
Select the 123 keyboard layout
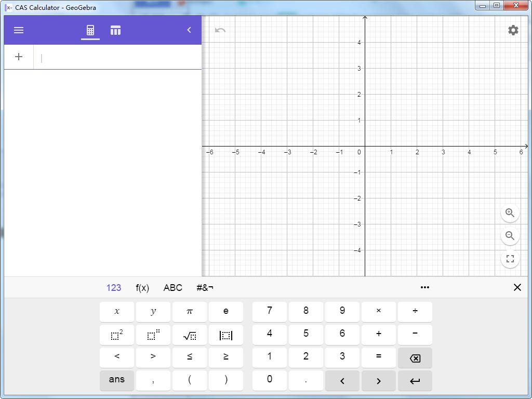point(114,287)
